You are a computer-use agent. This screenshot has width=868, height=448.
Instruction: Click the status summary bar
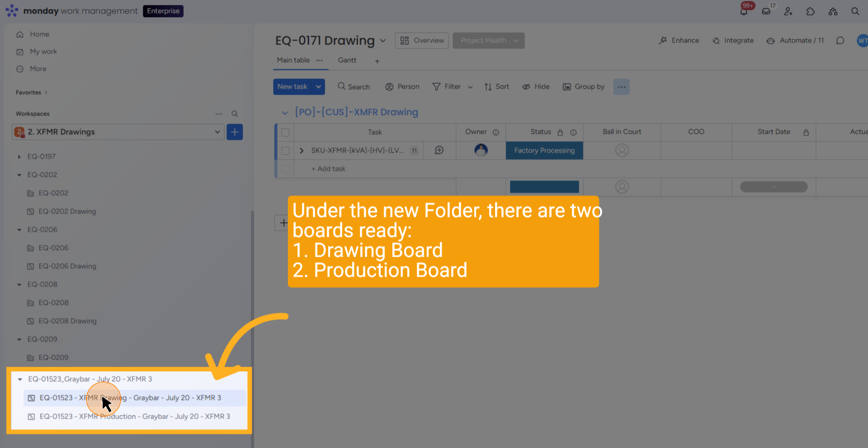(x=544, y=187)
